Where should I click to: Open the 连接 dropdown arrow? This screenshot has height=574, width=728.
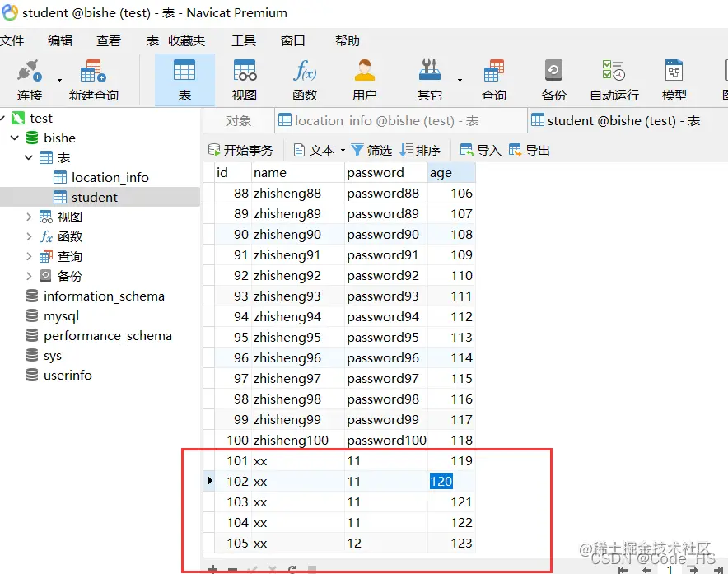(59, 81)
